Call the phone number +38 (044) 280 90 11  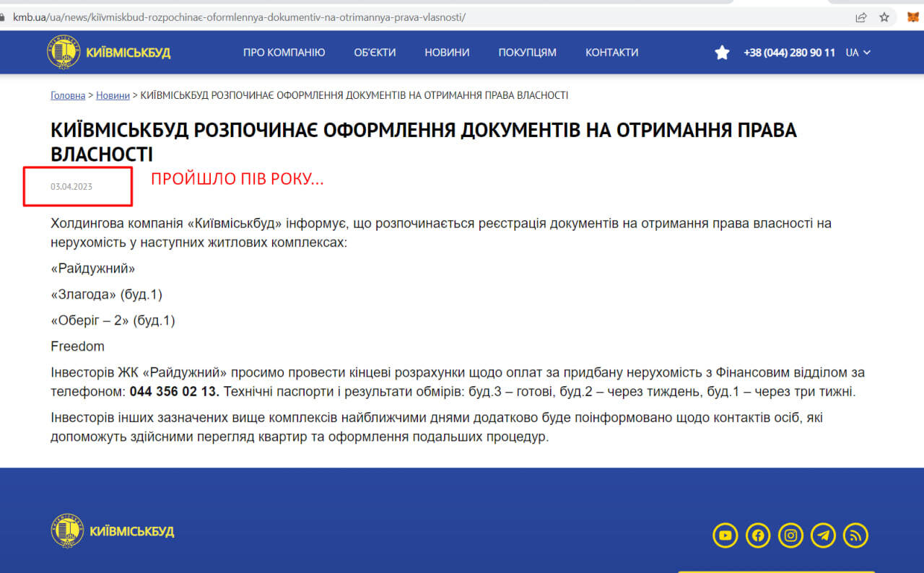790,53
